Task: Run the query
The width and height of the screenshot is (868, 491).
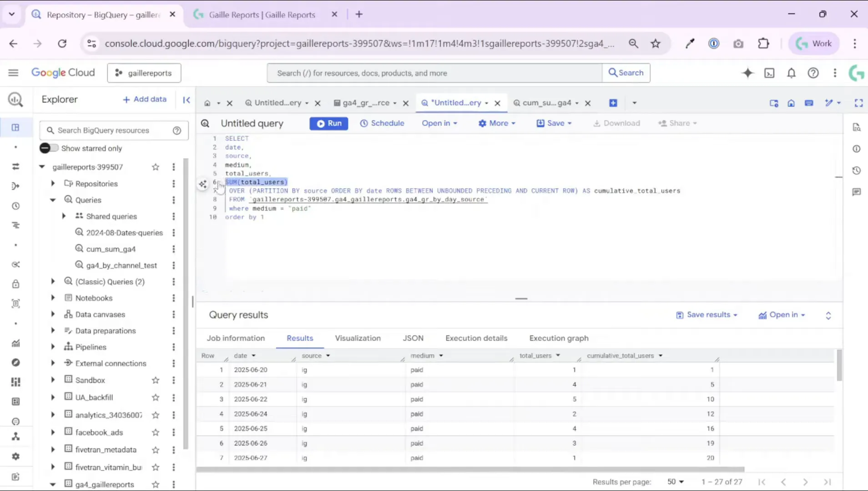Action: [328, 123]
